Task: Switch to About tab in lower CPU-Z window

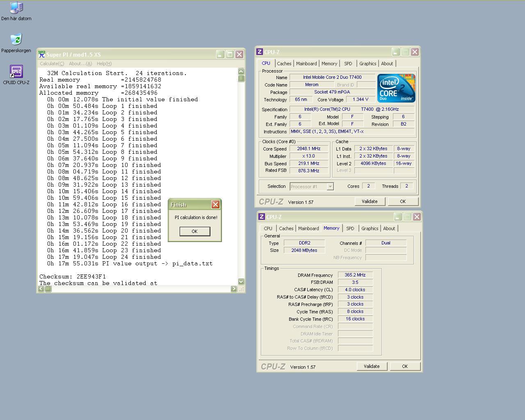Action: coord(389,228)
